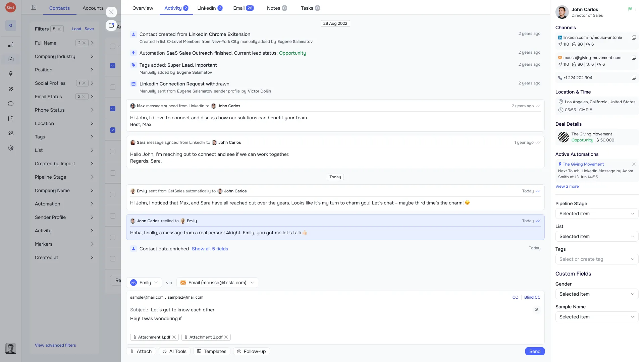This screenshot has height=362, width=644.
Task: Click Show all 5 fields link
Action: pyautogui.click(x=210, y=249)
